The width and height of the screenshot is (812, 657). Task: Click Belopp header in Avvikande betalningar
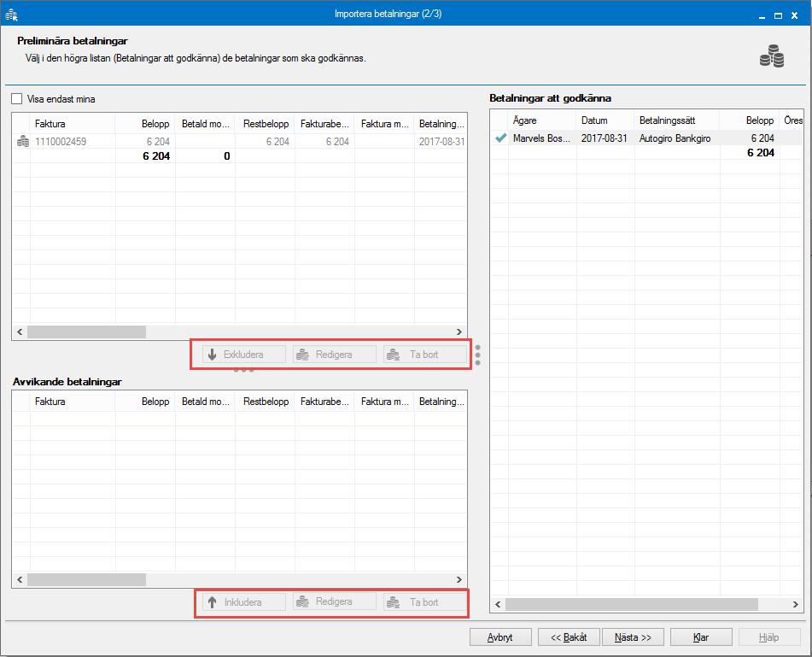click(145, 402)
